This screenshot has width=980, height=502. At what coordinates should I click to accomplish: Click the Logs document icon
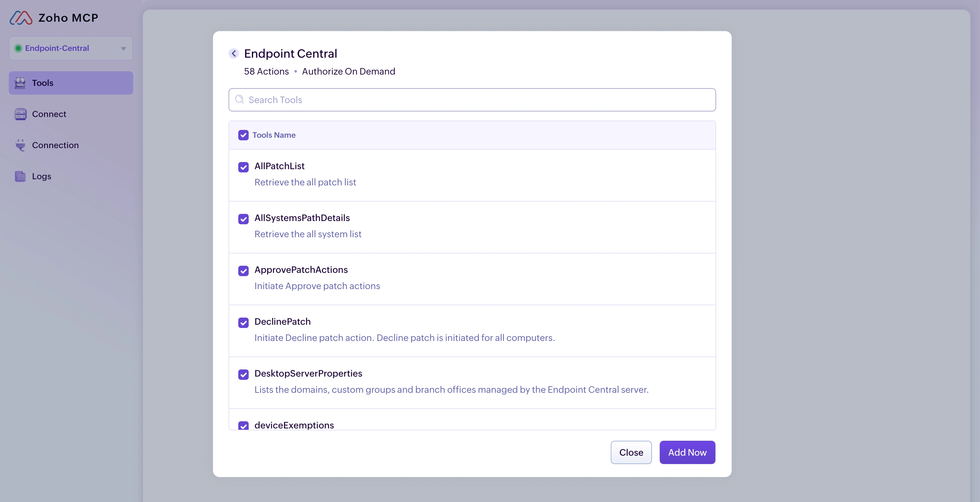[20, 176]
